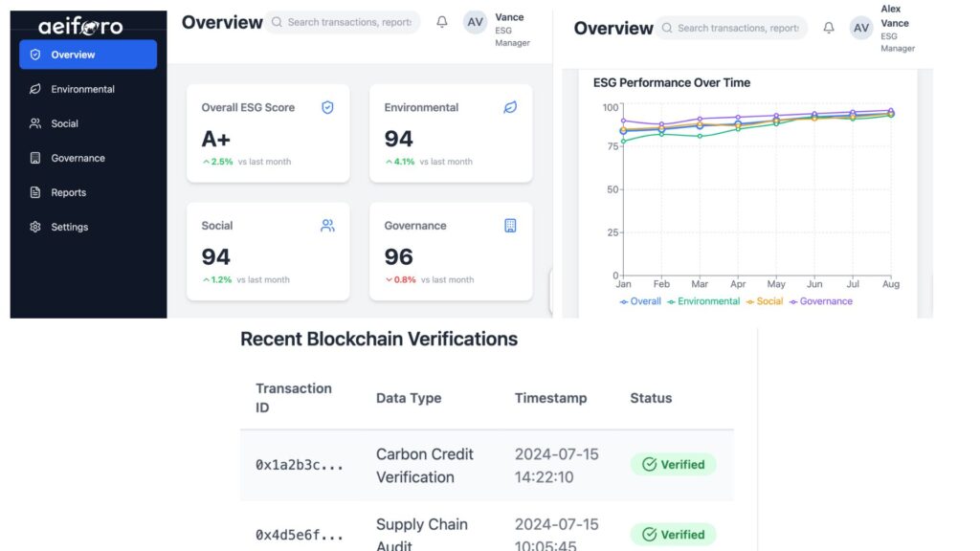Toggle the orange Social series in the chart legend

[764, 301]
